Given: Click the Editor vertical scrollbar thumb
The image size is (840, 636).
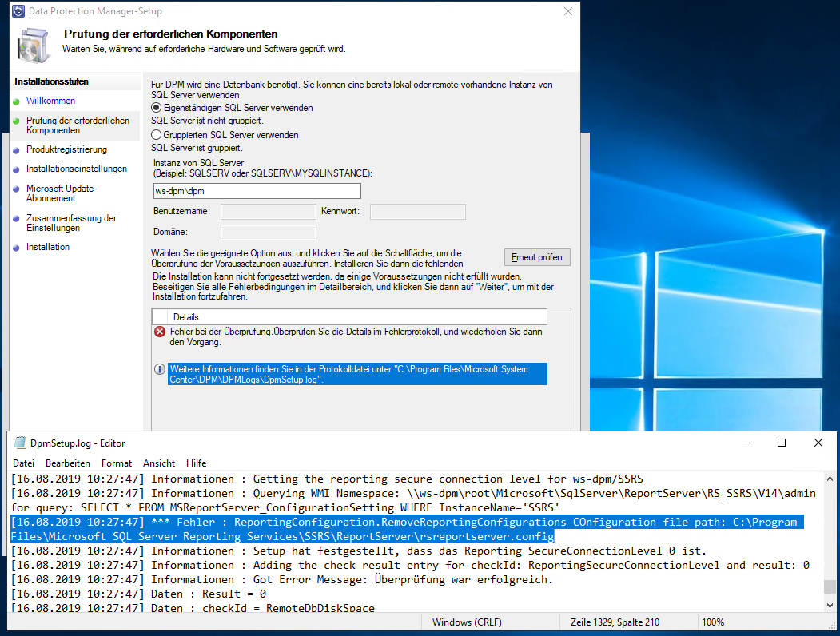Looking at the screenshot, I should 830,586.
